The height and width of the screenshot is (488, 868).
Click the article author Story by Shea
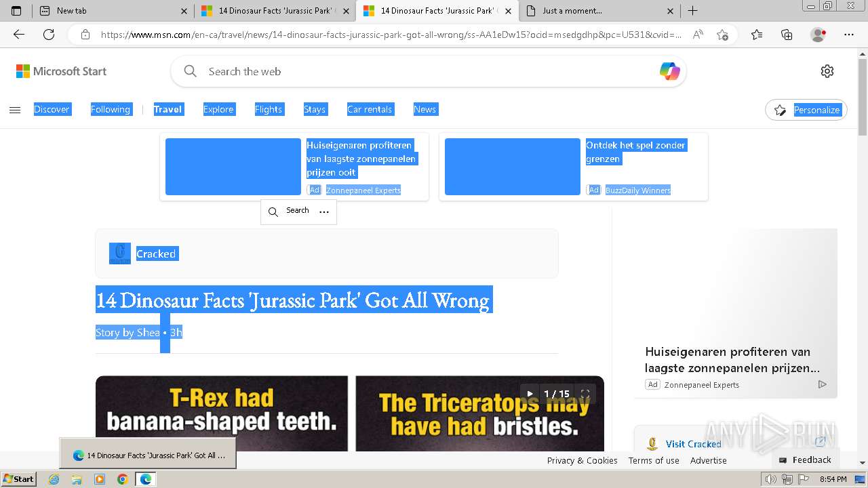[x=127, y=332]
